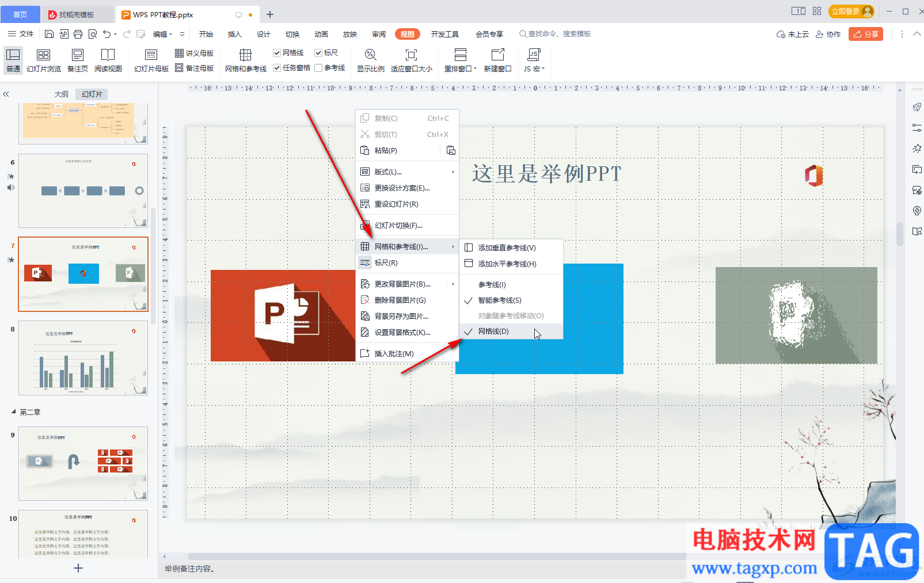This screenshot has height=583, width=924.
Task: Click the book icon in right sidebar
Action: pos(917,231)
